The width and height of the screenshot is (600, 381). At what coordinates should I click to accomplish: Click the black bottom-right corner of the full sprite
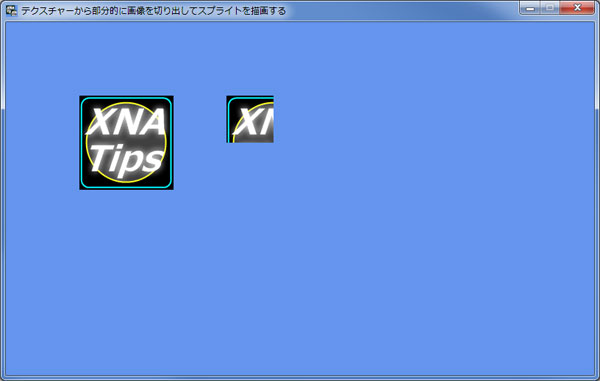[x=171, y=187]
